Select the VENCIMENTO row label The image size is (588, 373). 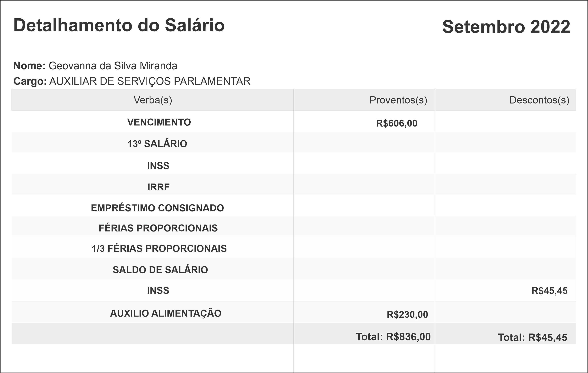[159, 122]
